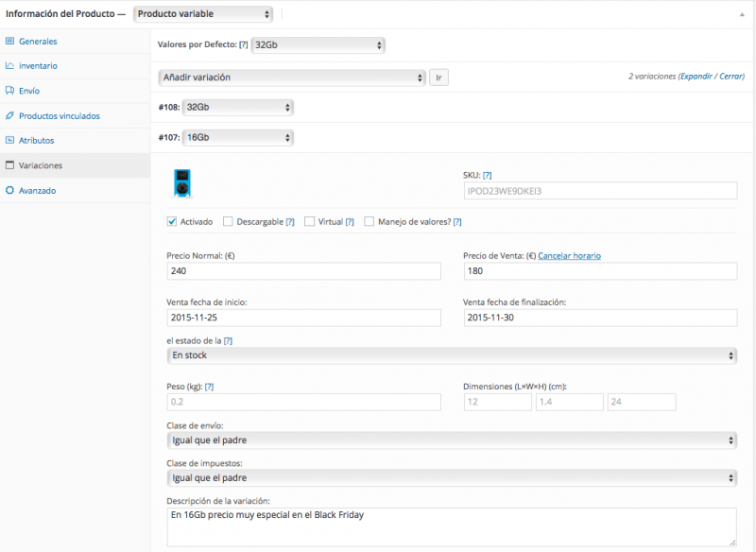
Task: Click the Precio Normal field with 240
Action: click(303, 271)
